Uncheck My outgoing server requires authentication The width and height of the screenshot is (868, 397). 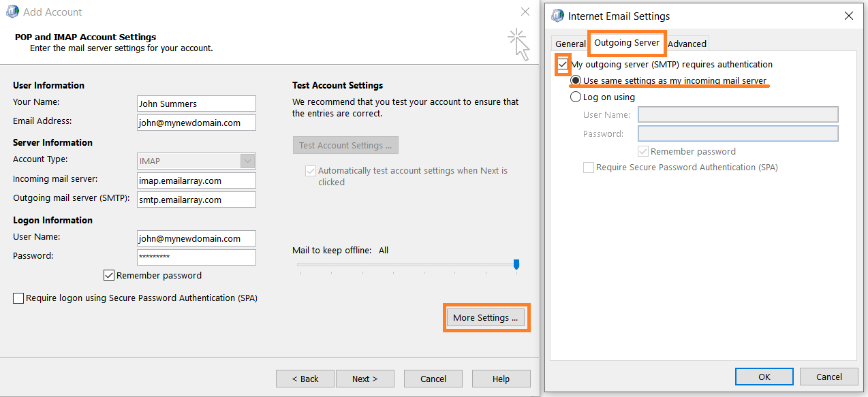click(x=563, y=65)
